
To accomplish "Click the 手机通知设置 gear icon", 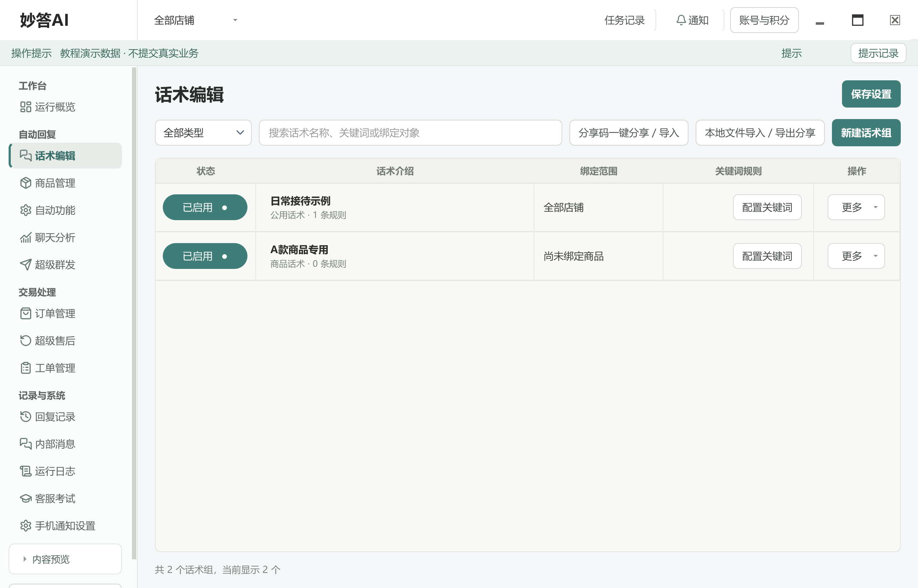I will pos(25,526).
